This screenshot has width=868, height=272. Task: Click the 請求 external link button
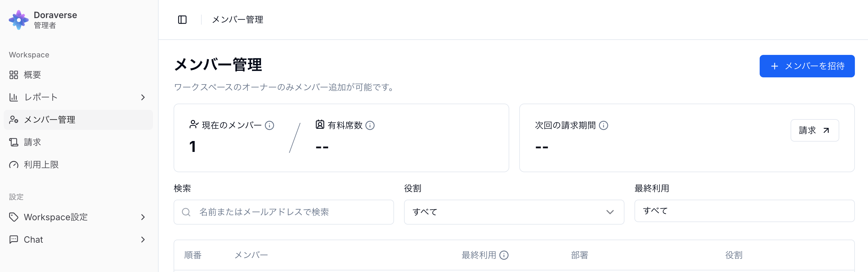tap(814, 130)
